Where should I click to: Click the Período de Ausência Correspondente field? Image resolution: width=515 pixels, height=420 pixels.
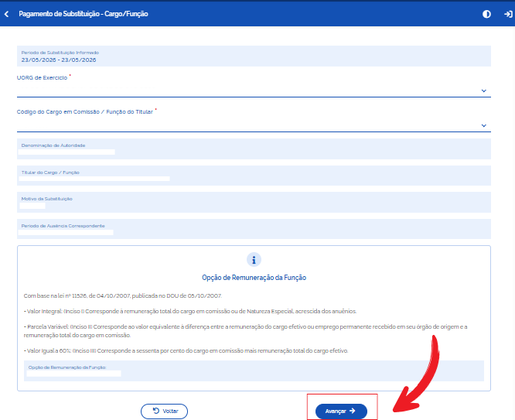[x=254, y=229]
